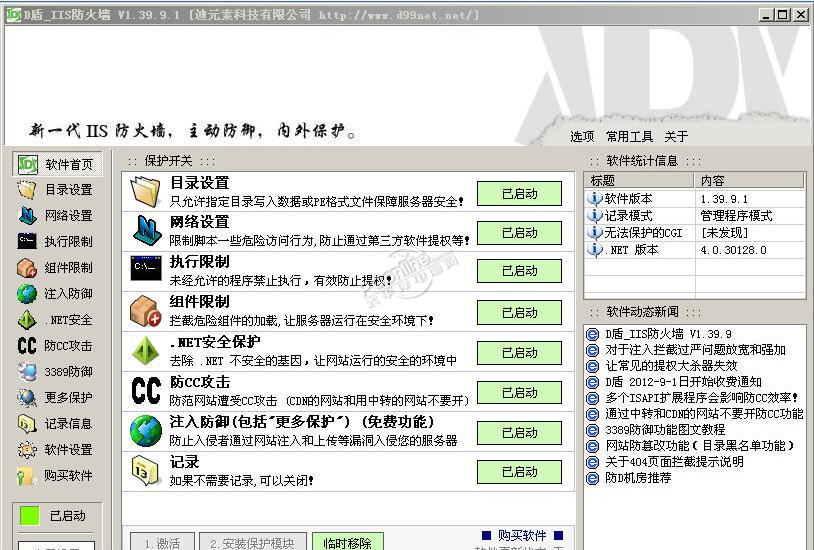Open the 选项 menu
This screenshot has height=550, width=814.
point(582,137)
